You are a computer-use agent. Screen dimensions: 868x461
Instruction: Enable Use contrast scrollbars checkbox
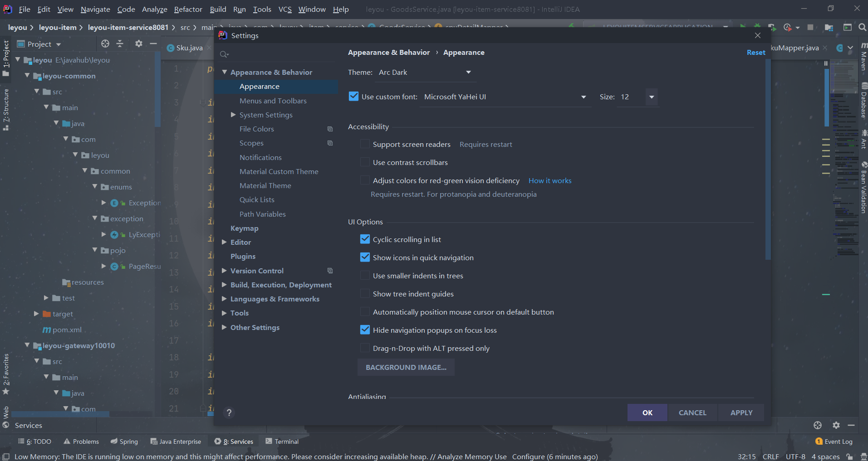pyautogui.click(x=365, y=162)
